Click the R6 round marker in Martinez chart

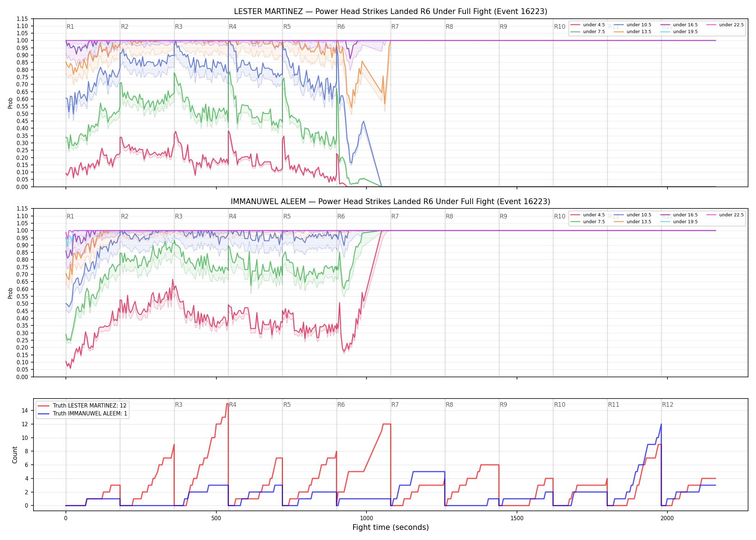(x=341, y=27)
